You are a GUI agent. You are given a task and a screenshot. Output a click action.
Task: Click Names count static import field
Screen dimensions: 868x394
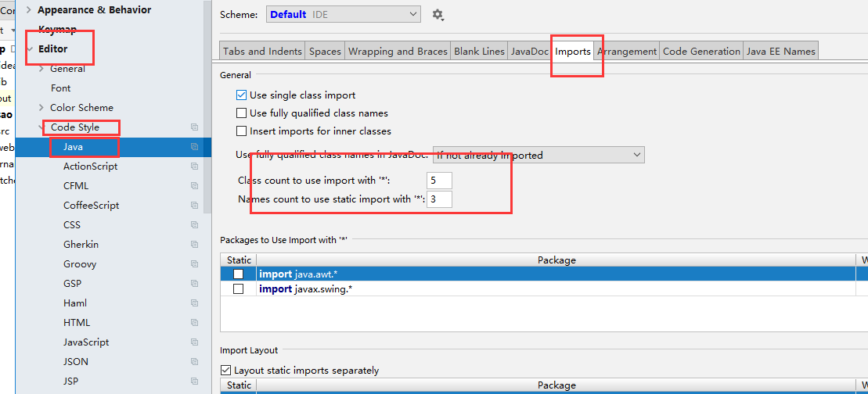[x=440, y=199]
